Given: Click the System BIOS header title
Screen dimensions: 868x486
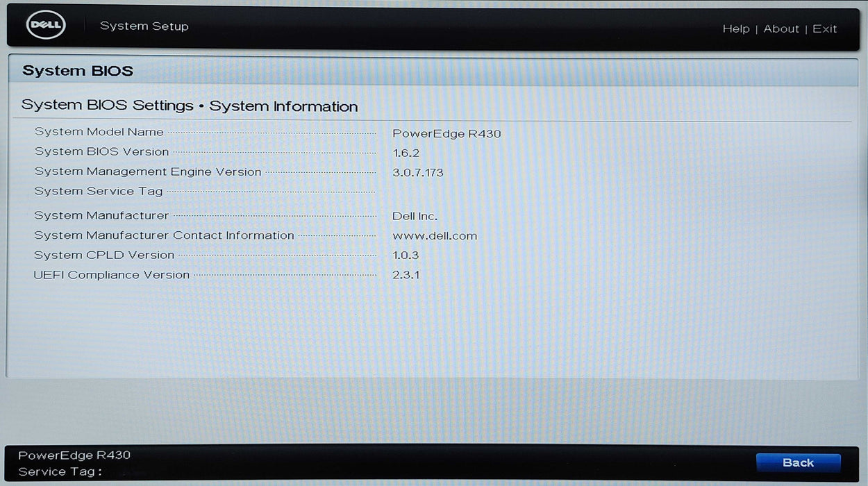Looking at the screenshot, I should (x=78, y=71).
